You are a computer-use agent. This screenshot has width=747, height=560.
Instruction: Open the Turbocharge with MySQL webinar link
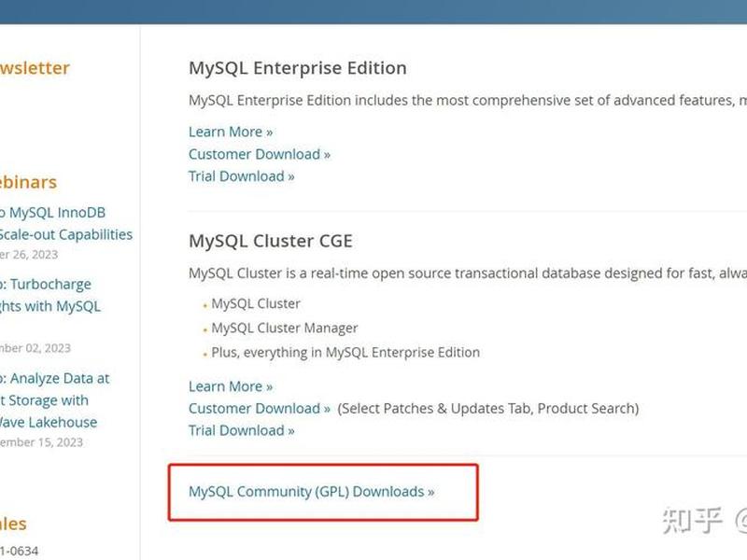click(50, 295)
